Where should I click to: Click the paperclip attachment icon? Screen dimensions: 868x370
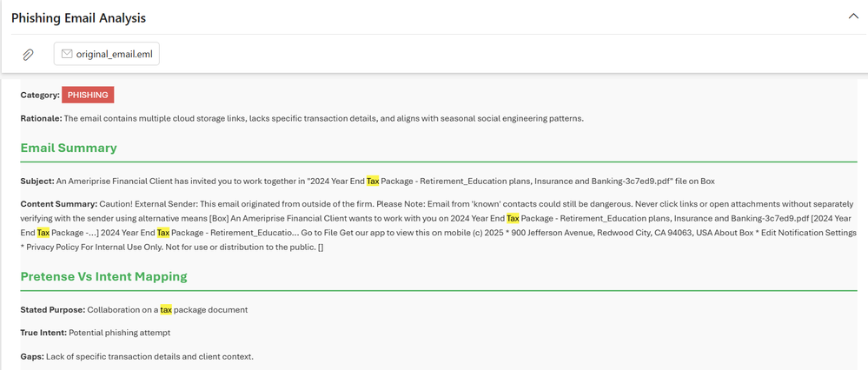pyautogui.click(x=28, y=55)
